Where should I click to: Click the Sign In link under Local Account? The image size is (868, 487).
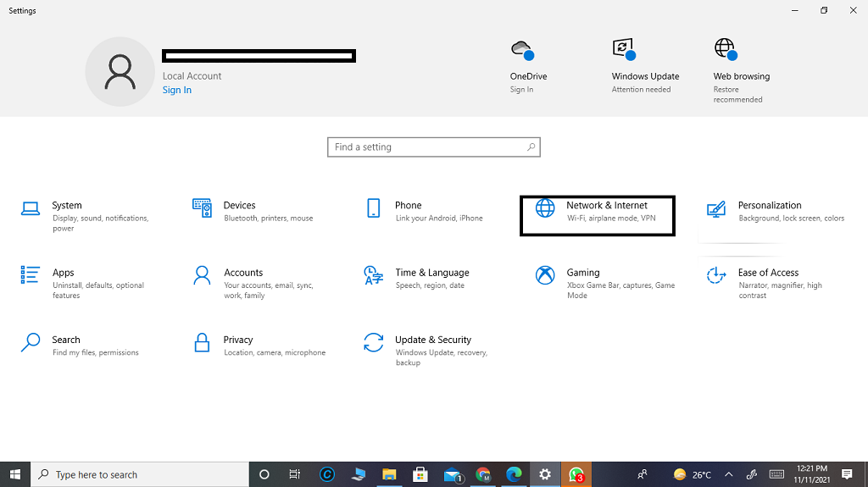pos(177,91)
